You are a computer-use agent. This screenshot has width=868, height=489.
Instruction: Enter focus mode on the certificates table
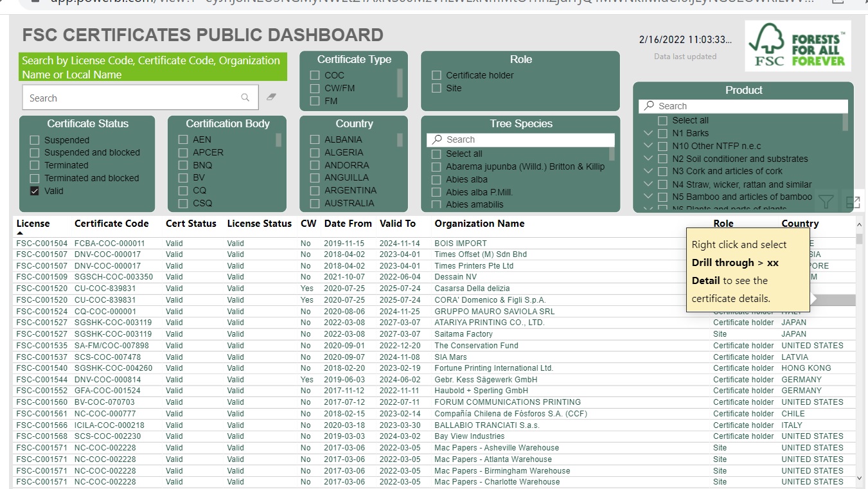[855, 202]
